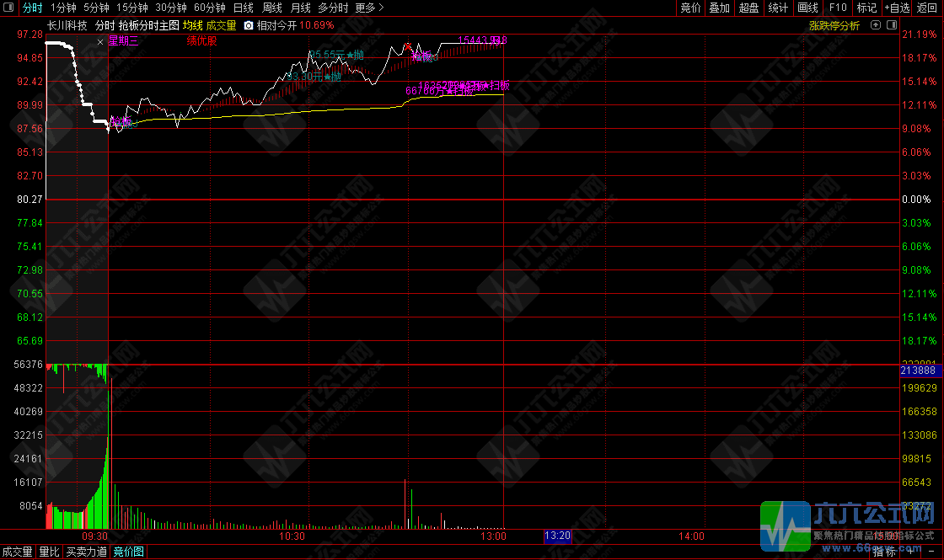Screen dimensions: 944x560
Task: Toggle the 均线 average line indicator
Action: (x=193, y=25)
